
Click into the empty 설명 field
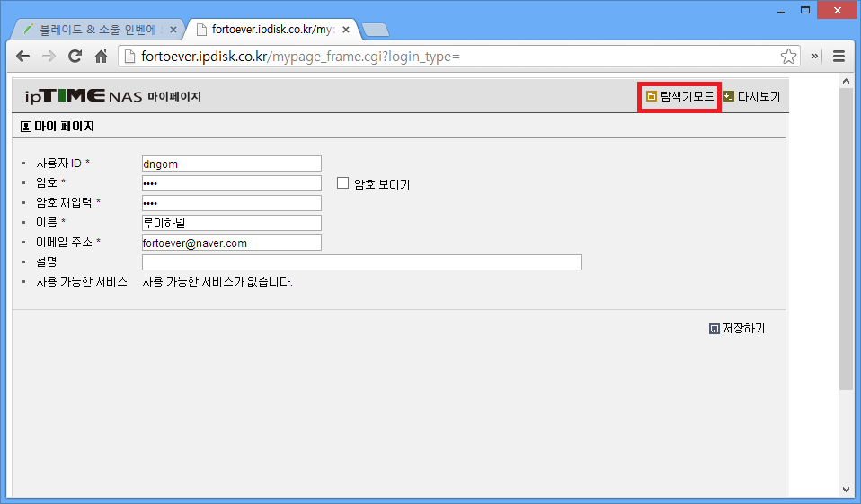[x=361, y=262]
